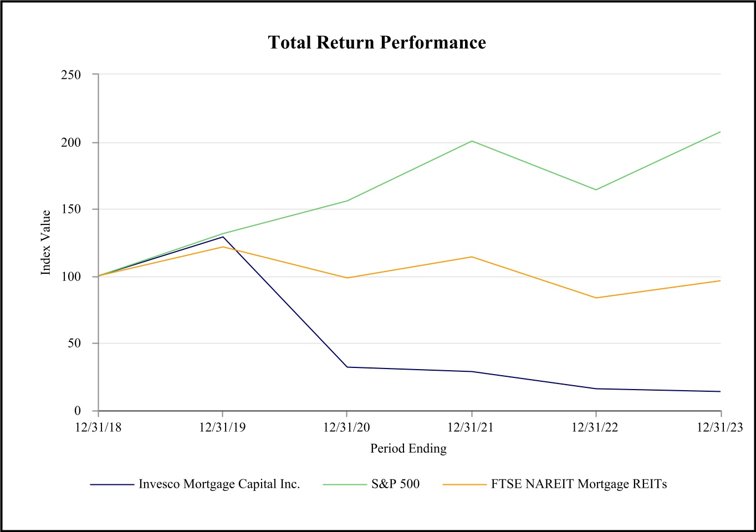
Task: Select the "S&P 500" legend label
Action: 395,484
